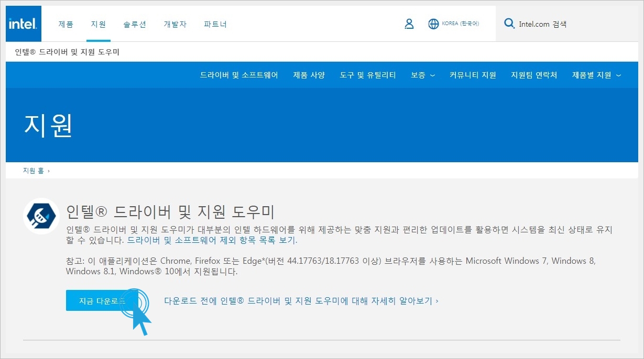644x359 pixels.
Task: Click the 지금 다운로드 button
Action: pyautogui.click(x=102, y=301)
